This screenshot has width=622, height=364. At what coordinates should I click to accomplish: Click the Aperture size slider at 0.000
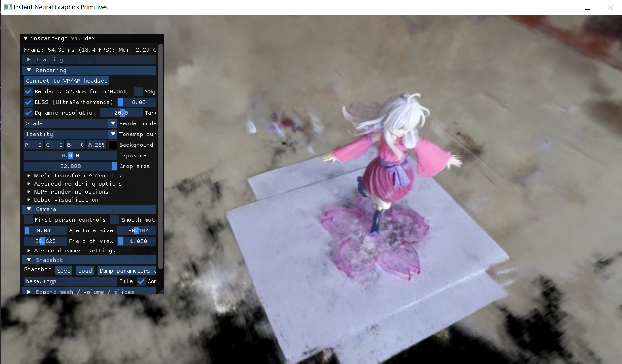(45, 230)
